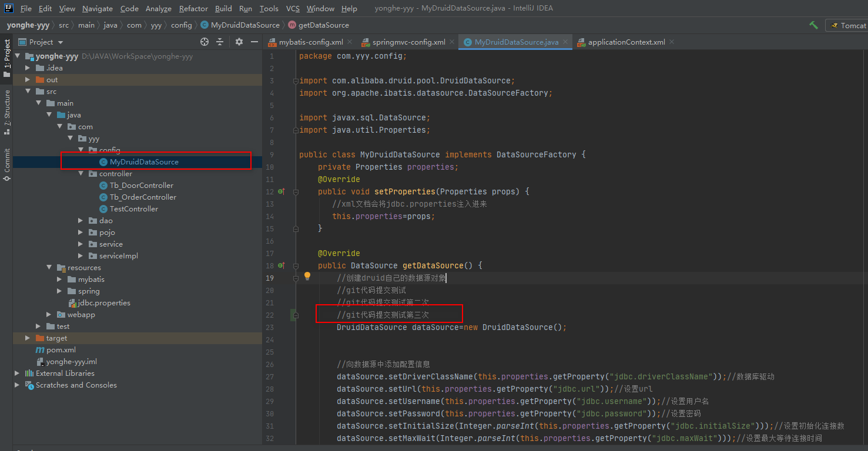Click override gutter icon on setProperties line
The width and height of the screenshot is (868, 451).
pos(281,191)
